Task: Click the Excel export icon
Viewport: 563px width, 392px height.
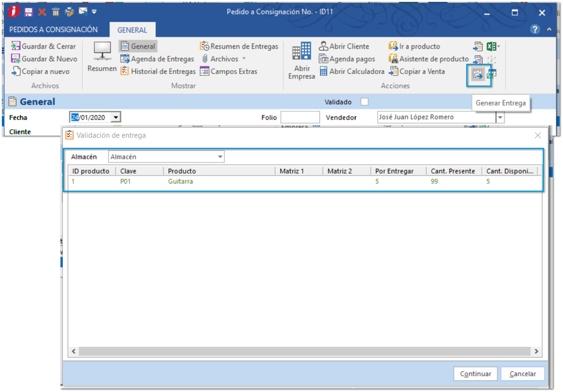Action: coord(491,47)
